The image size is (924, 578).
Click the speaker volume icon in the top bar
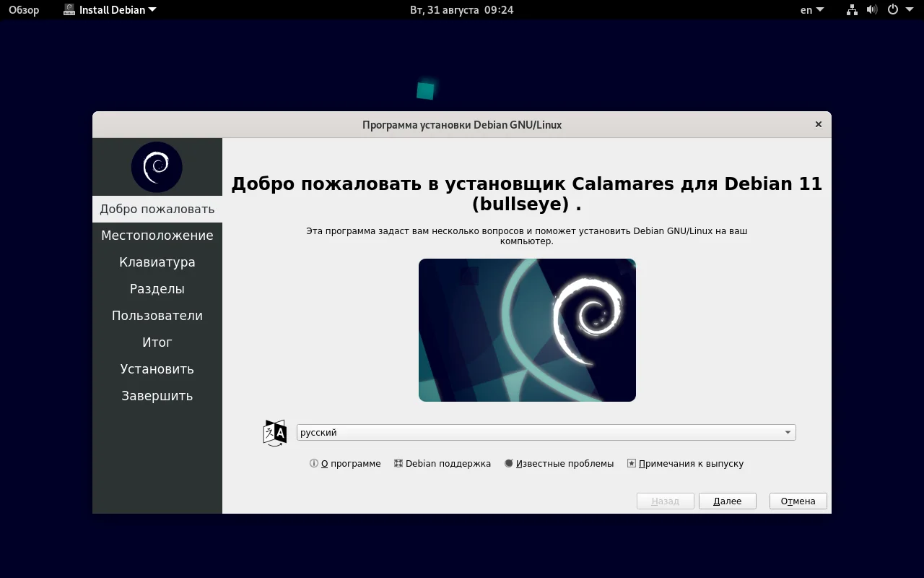click(871, 9)
